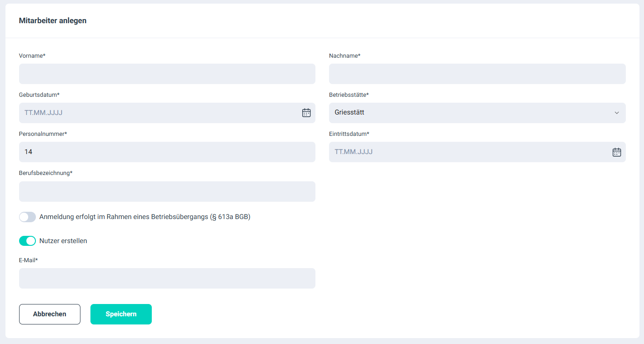Open the Geburtsdatum calendar picker icon
The height and width of the screenshot is (344, 644).
306,113
